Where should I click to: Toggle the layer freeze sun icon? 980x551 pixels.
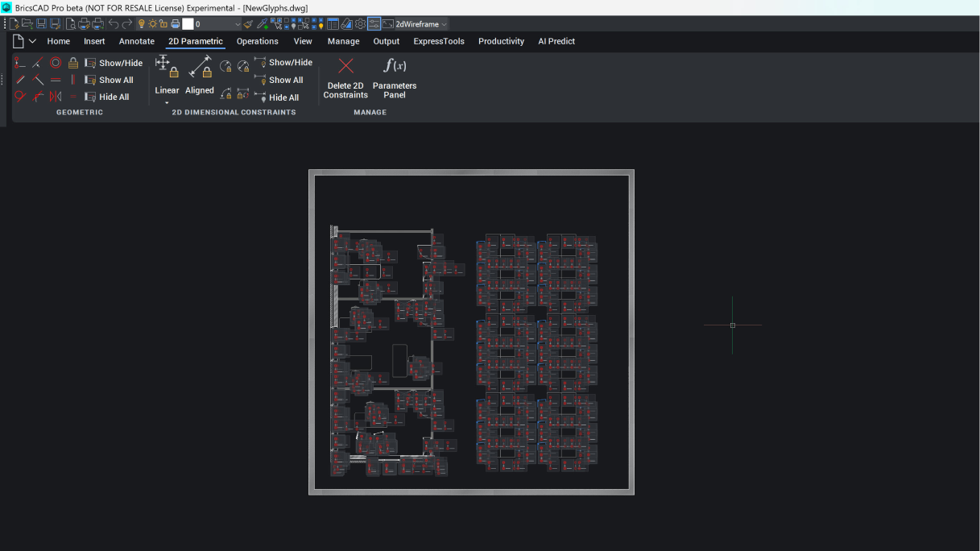[152, 24]
